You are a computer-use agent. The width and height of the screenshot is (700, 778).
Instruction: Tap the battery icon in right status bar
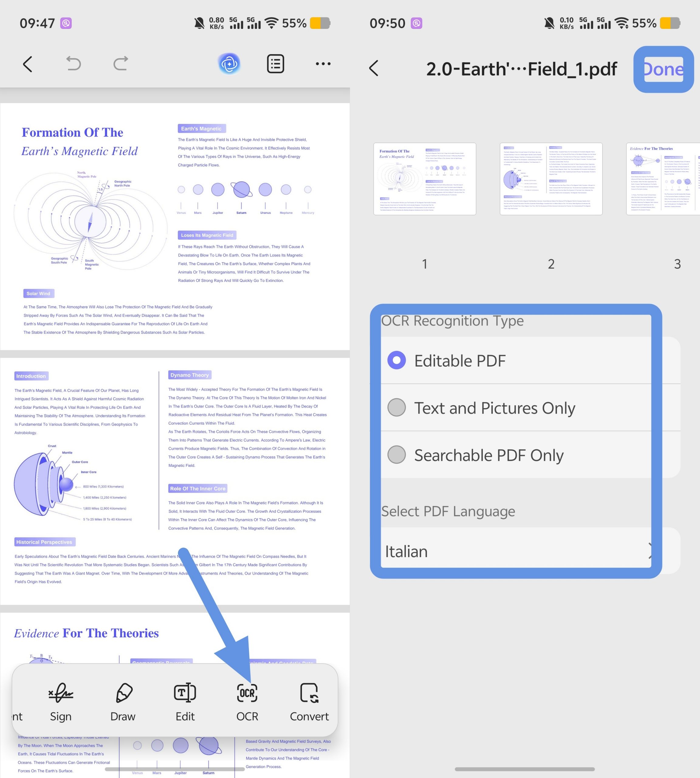[670, 23]
